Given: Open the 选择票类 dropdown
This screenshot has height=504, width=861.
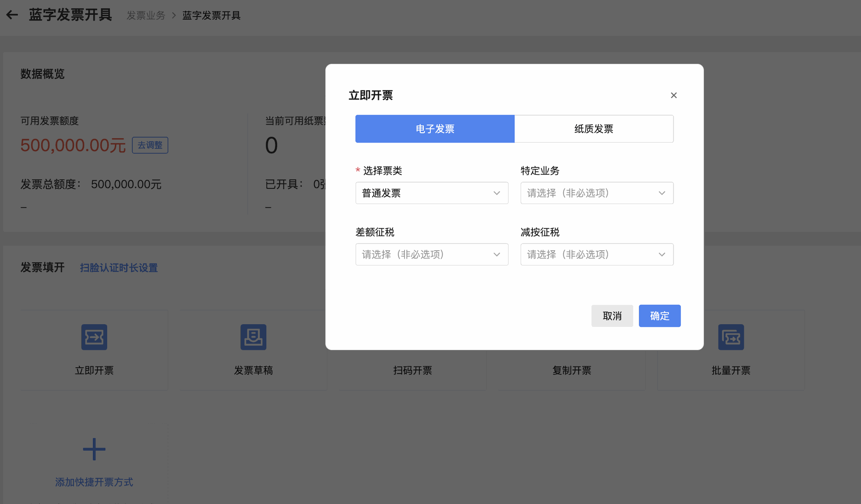Looking at the screenshot, I should [431, 193].
